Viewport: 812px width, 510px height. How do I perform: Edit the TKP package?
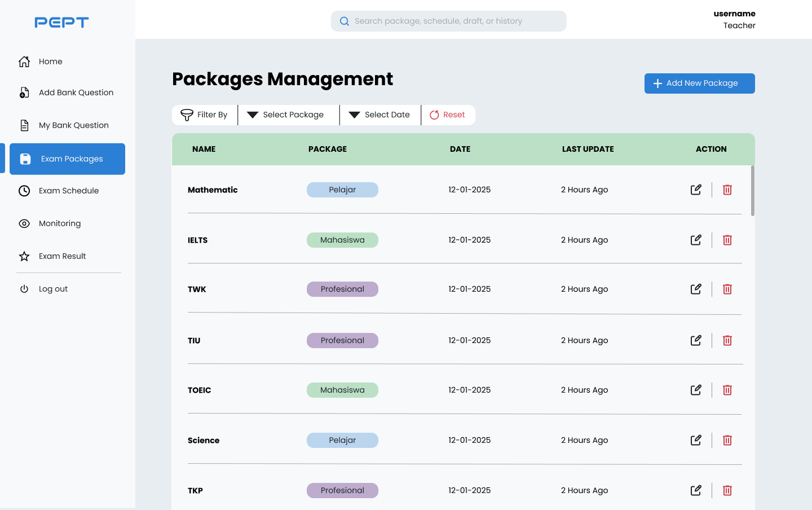click(x=696, y=490)
